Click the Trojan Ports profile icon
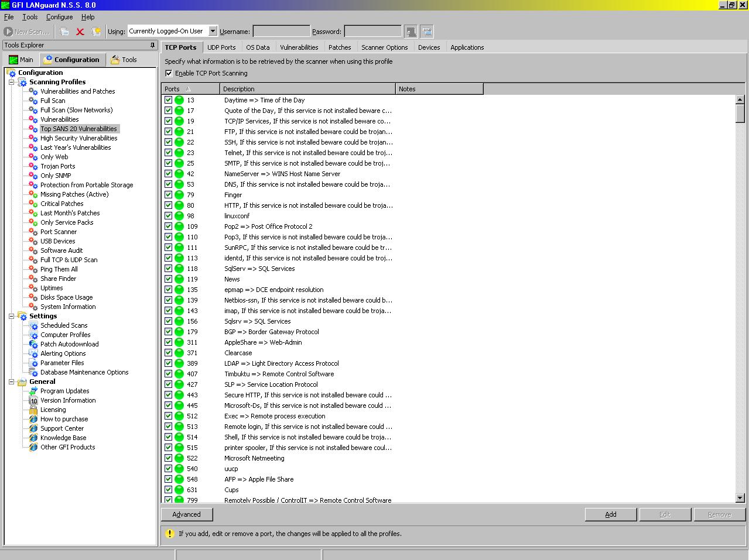This screenshot has height=560, width=749. (x=33, y=166)
